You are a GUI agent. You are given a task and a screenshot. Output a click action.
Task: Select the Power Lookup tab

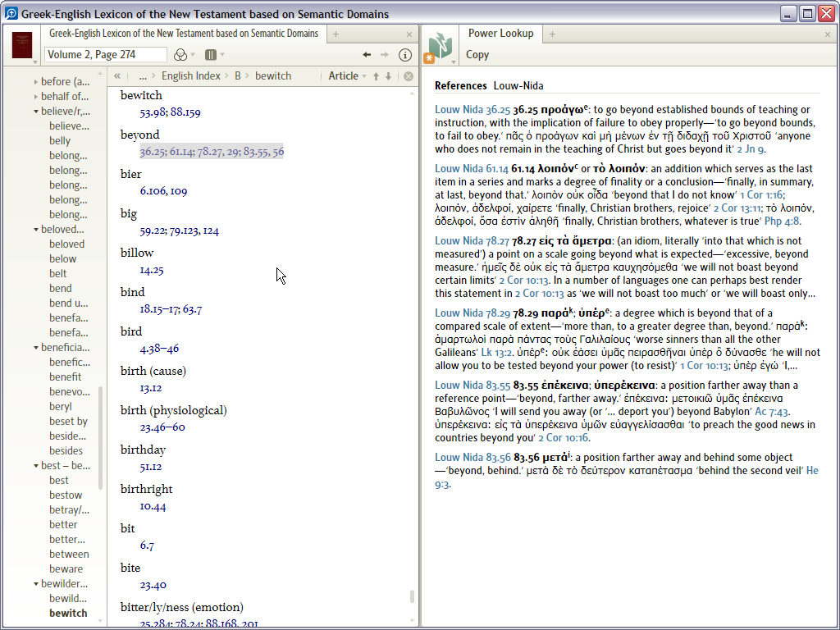point(501,34)
